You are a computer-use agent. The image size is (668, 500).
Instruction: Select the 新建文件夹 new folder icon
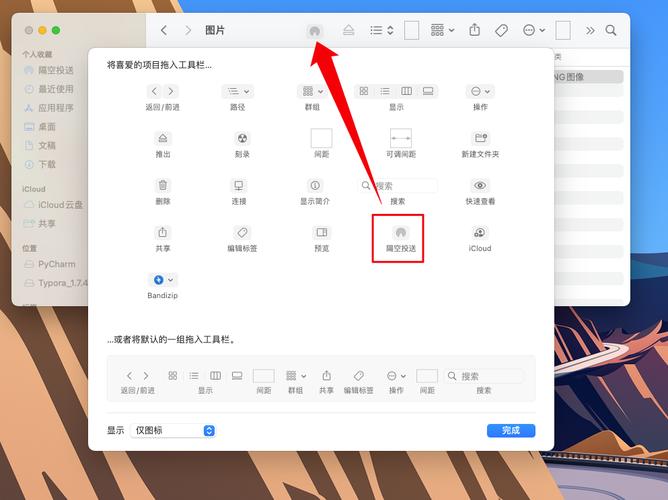click(x=480, y=138)
